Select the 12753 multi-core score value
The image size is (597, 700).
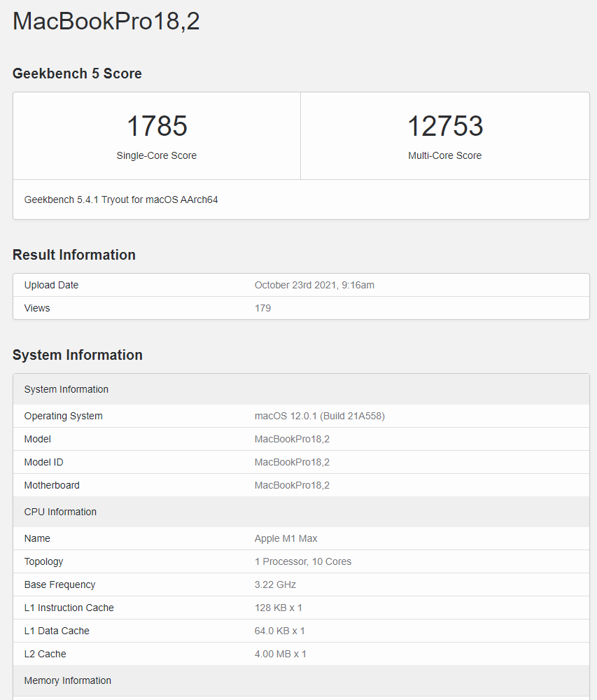click(x=445, y=126)
